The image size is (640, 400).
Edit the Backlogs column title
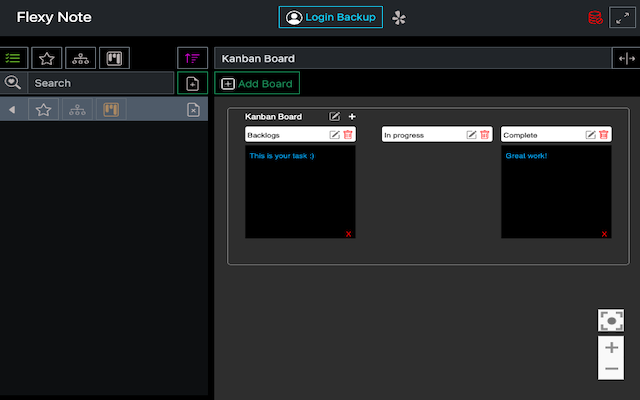pyautogui.click(x=334, y=135)
